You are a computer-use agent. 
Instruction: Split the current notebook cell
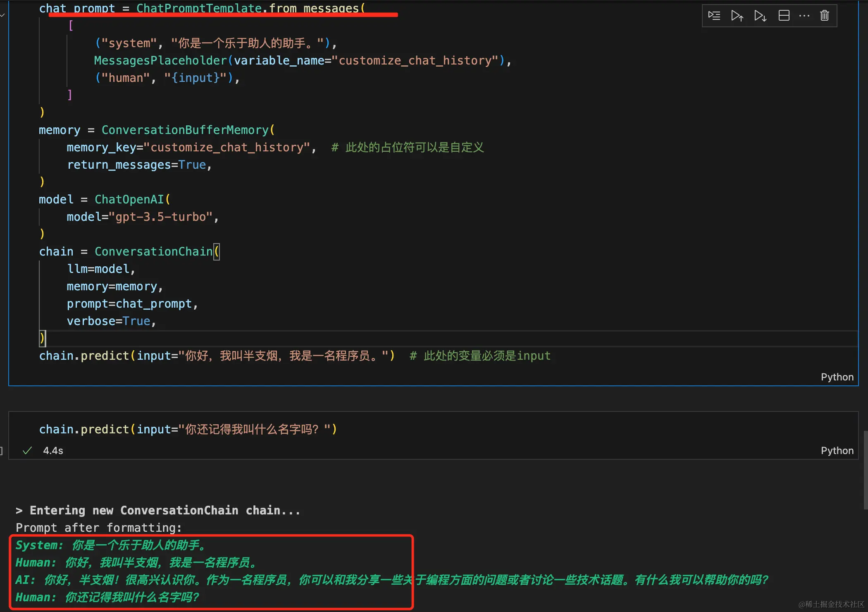784,16
